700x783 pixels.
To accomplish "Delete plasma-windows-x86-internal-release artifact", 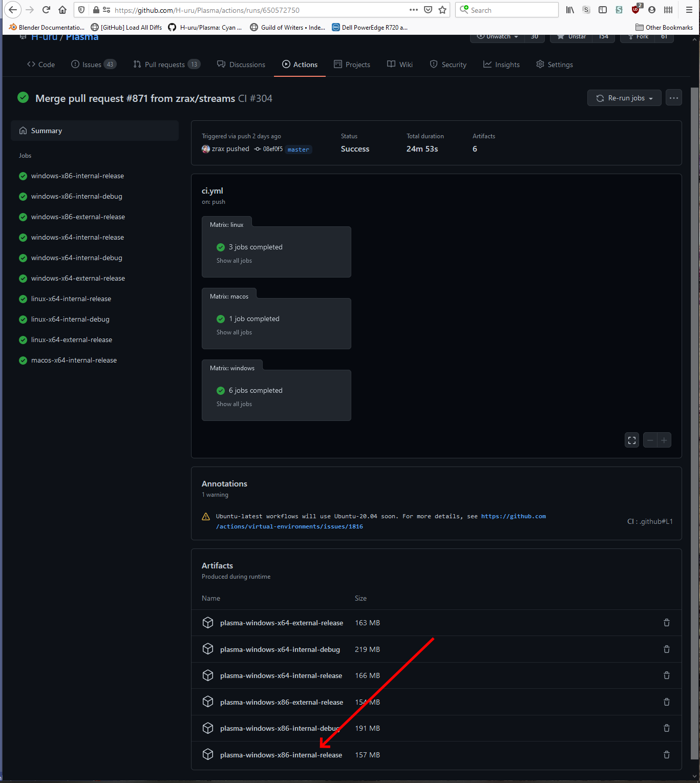I will tap(667, 755).
